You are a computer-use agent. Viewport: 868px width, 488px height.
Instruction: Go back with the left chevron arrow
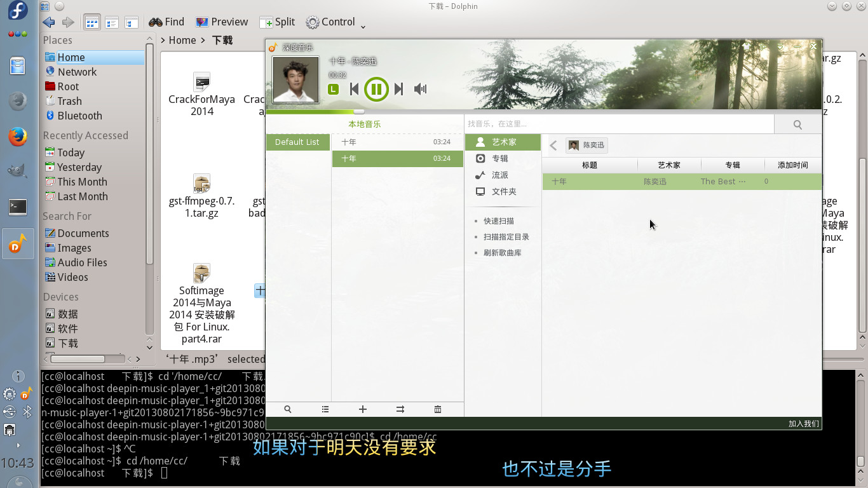pos(553,146)
